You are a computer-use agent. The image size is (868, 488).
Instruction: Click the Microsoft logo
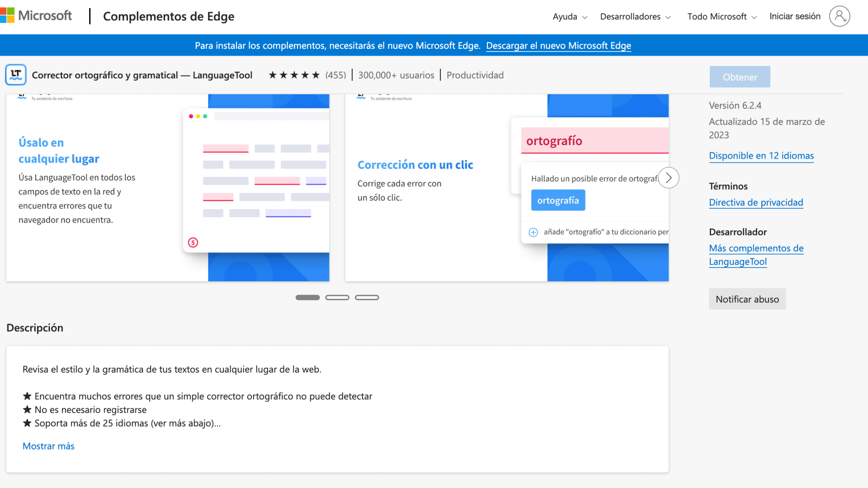click(36, 16)
